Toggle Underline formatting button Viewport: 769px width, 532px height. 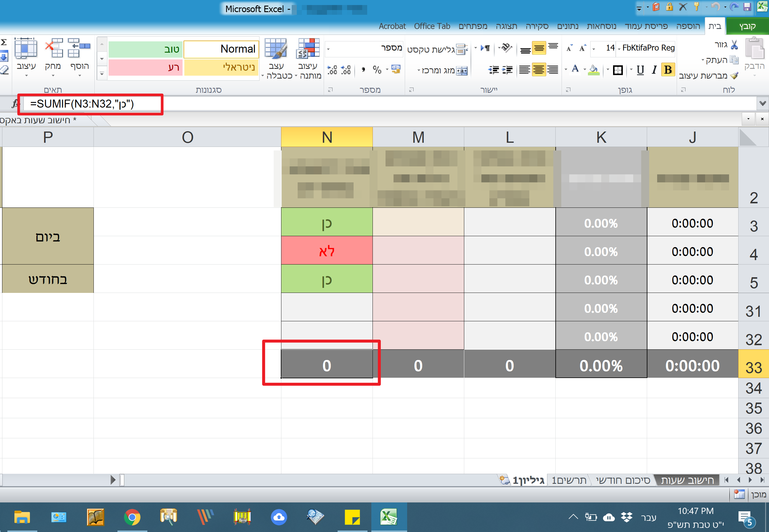tap(640, 70)
